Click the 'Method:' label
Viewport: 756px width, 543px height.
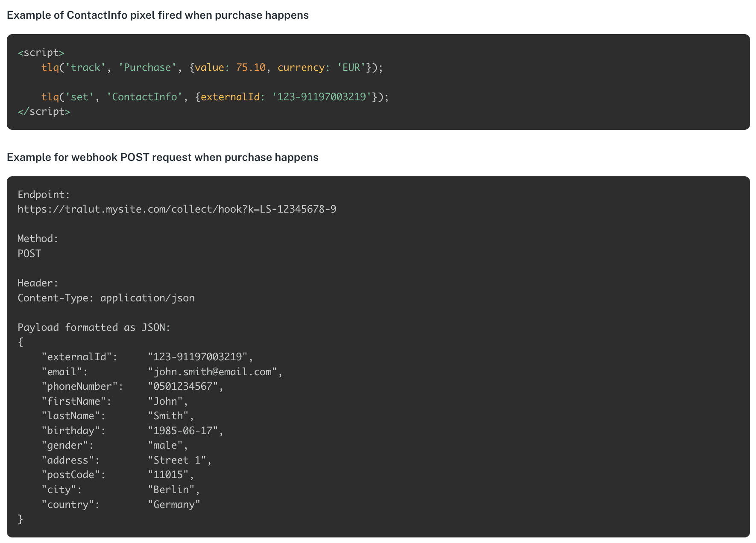click(x=38, y=239)
